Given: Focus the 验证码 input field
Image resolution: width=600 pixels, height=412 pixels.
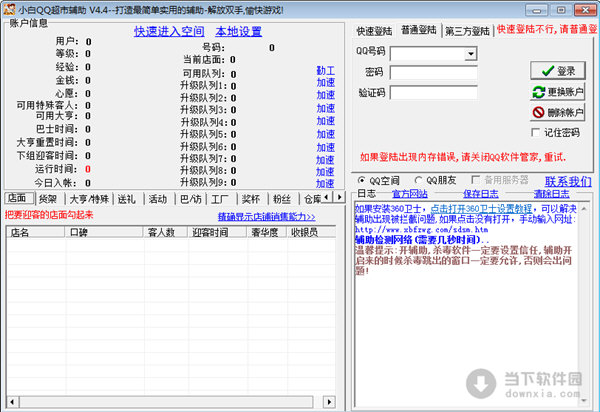Looking at the screenshot, I should (x=434, y=93).
